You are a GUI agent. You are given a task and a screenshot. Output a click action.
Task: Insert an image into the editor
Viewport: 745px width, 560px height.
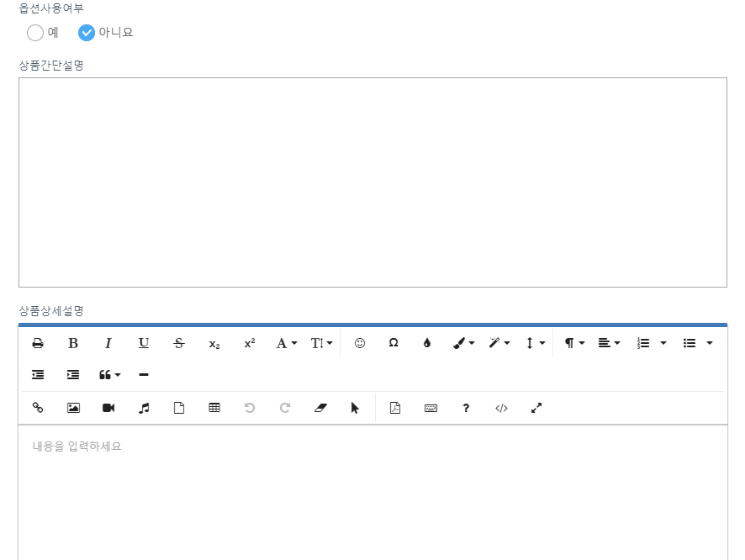[73, 408]
